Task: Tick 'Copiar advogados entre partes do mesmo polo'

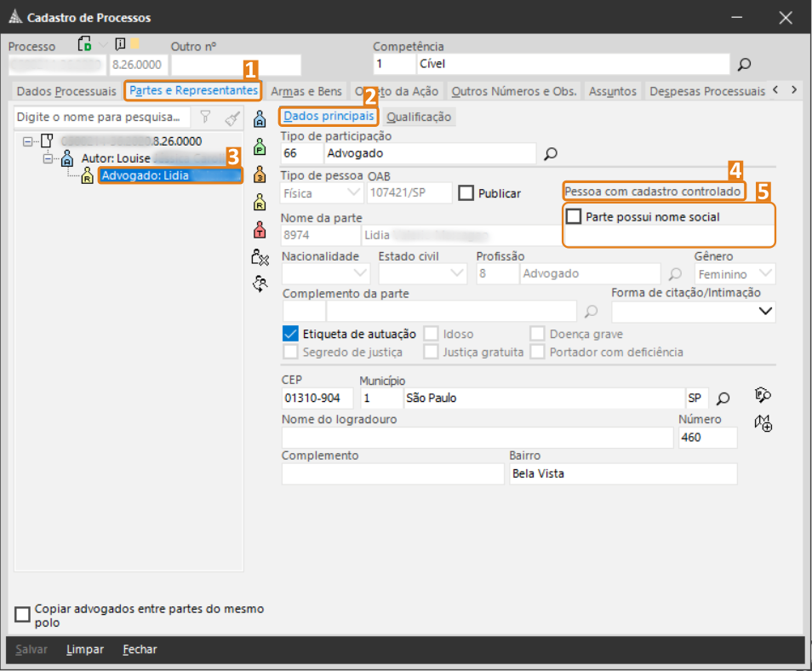Action: (23, 615)
